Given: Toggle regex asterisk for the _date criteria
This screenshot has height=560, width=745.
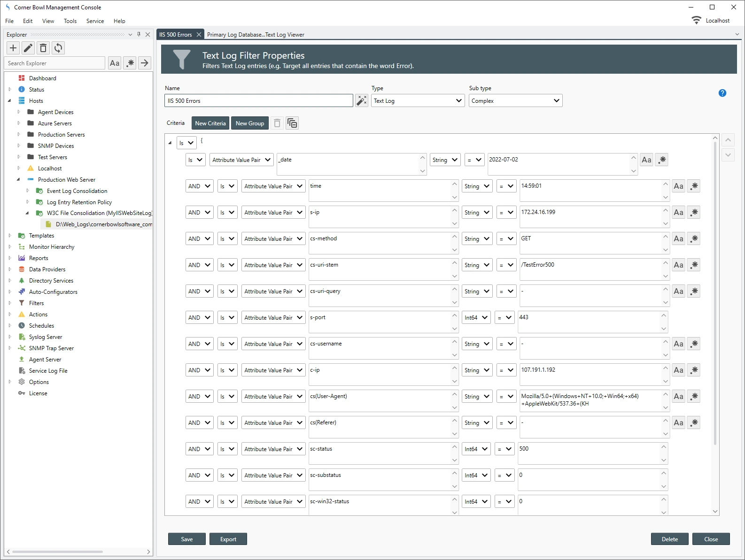Looking at the screenshot, I should (x=662, y=160).
